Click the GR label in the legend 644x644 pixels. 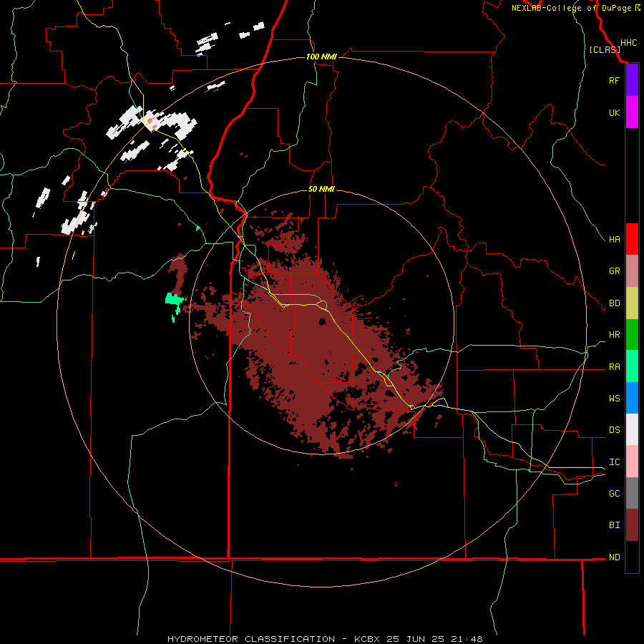point(614,271)
